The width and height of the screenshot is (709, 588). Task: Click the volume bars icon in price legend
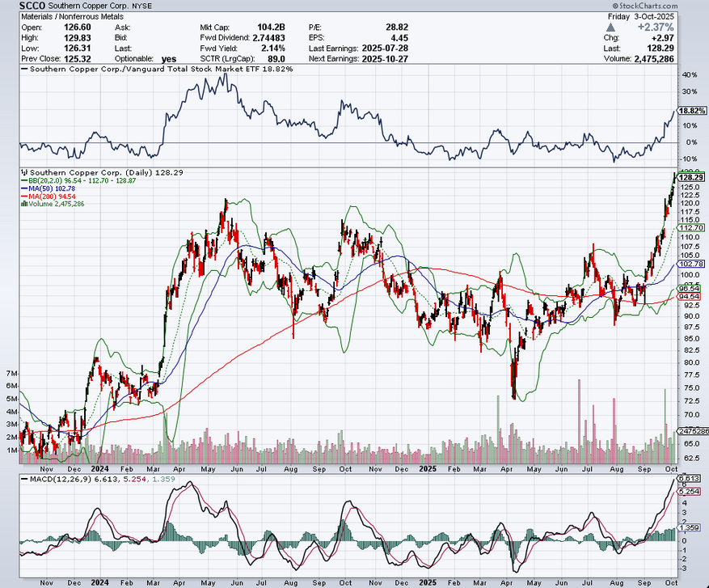(24, 204)
